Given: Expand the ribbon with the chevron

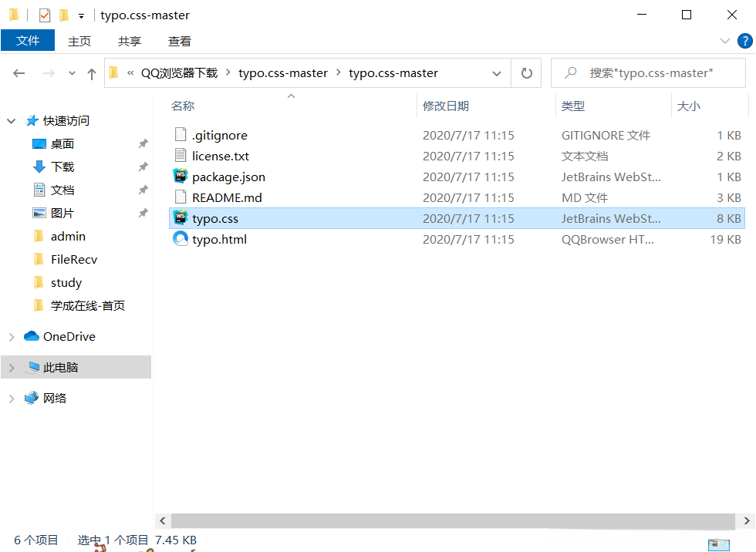Looking at the screenshot, I should point(724,41).
